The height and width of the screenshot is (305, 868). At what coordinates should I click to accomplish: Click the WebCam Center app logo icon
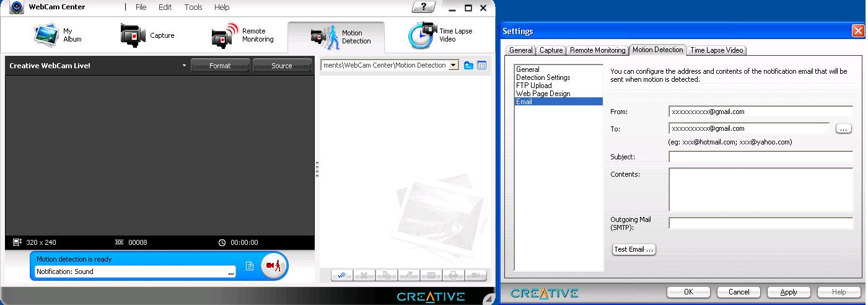16,7
